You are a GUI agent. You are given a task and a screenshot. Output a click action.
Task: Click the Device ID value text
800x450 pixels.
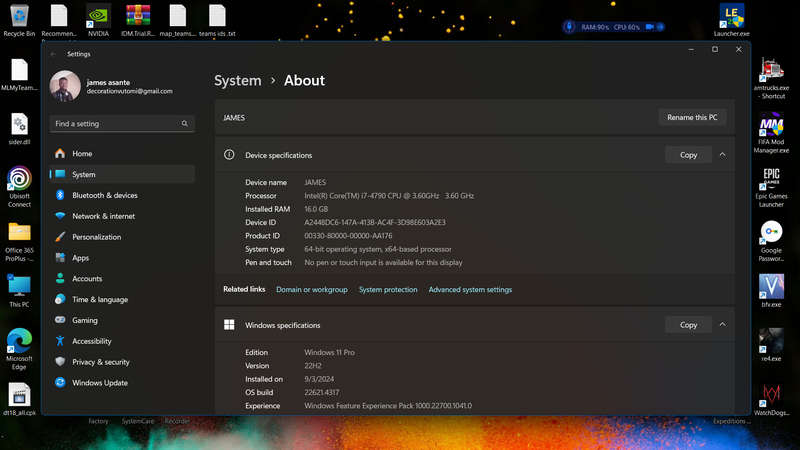tap(375, 222)
